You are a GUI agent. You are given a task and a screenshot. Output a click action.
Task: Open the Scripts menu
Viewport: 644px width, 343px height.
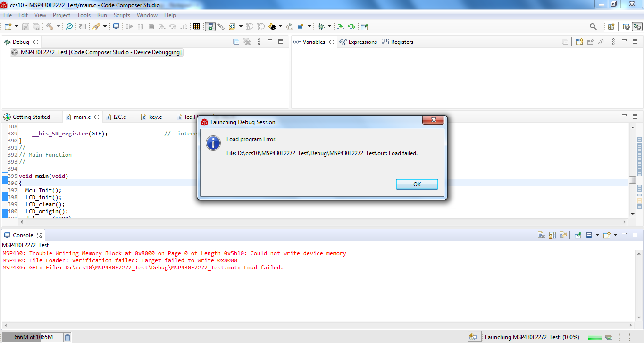click(x=122, y=15)
